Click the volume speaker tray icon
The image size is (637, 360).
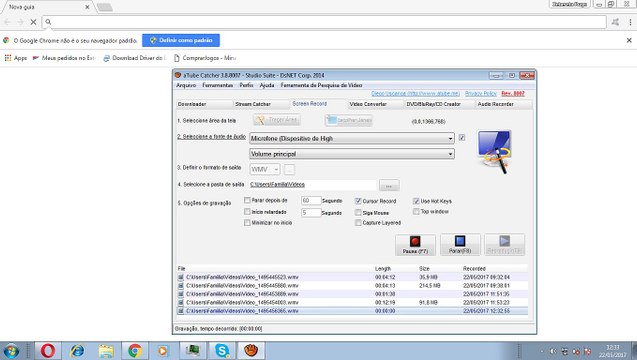point(553,351)
